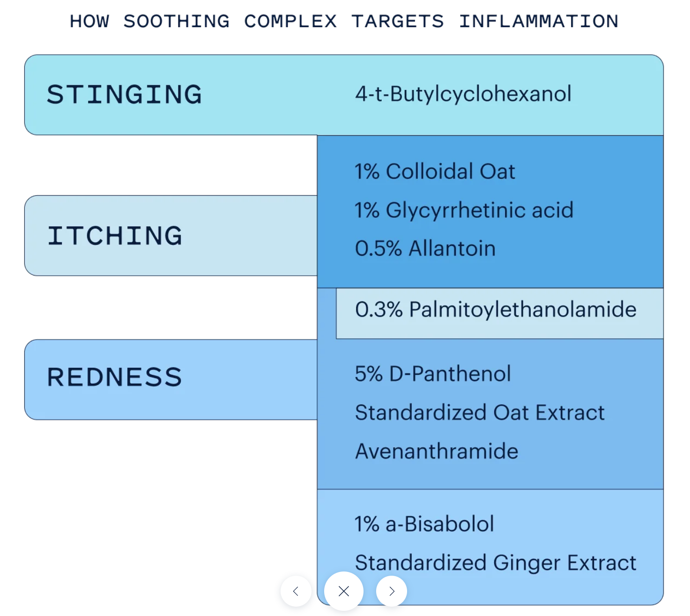Click Standardized Ginger Extract text
Screen dimensions: 690x616
pos(496,563)
